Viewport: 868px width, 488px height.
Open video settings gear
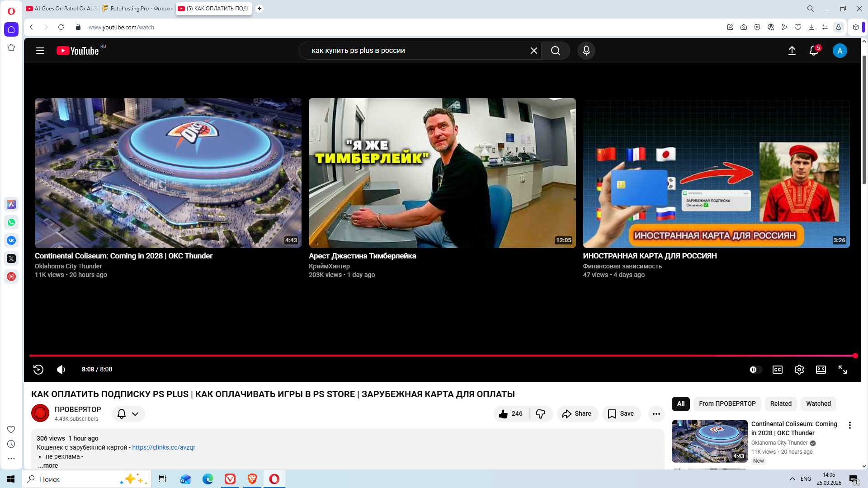[x=799, y=370]
